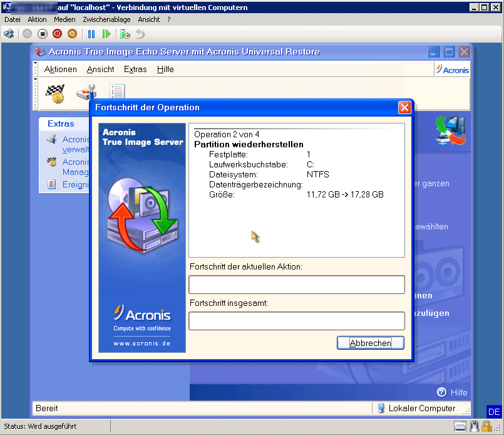
Task: Turn off the VM with the black stop icon
Action: pos(42,34)
